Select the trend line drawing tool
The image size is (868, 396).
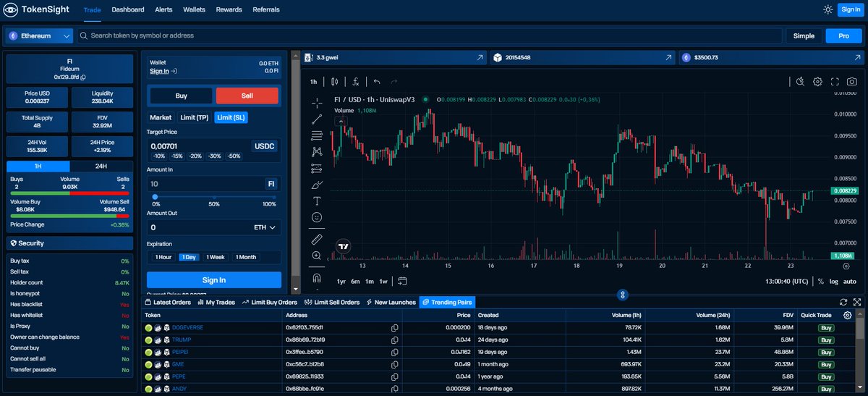point(316,119)
